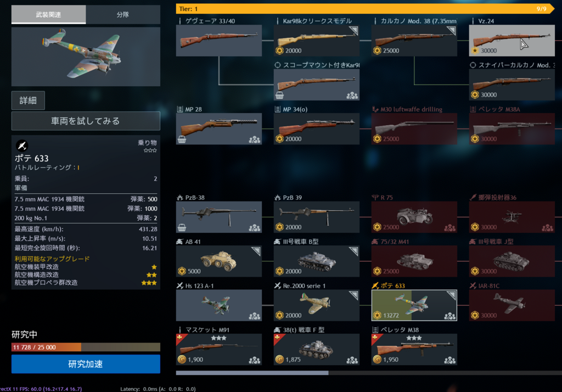Click the basket icon on MP 28 card
562x392 pixels.
click(182, 139)
